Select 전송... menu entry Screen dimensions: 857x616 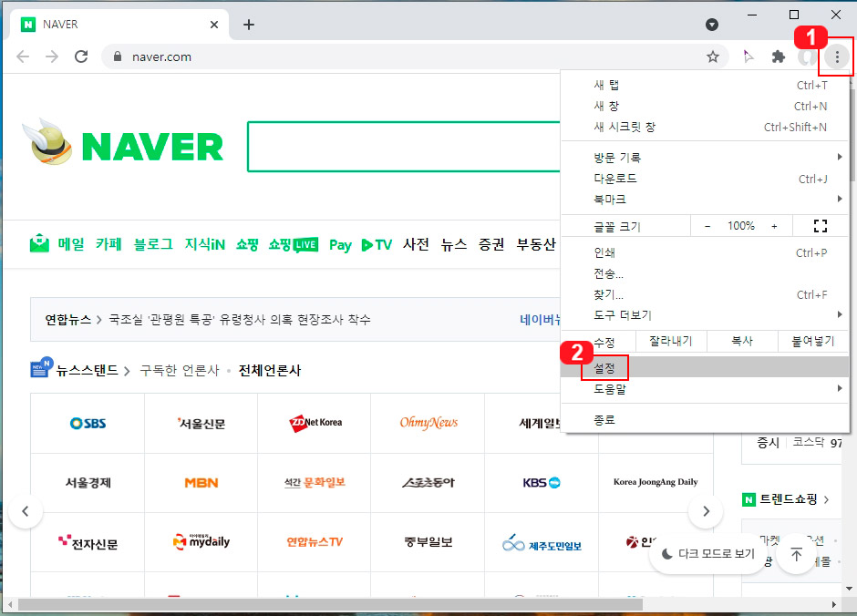705,273
